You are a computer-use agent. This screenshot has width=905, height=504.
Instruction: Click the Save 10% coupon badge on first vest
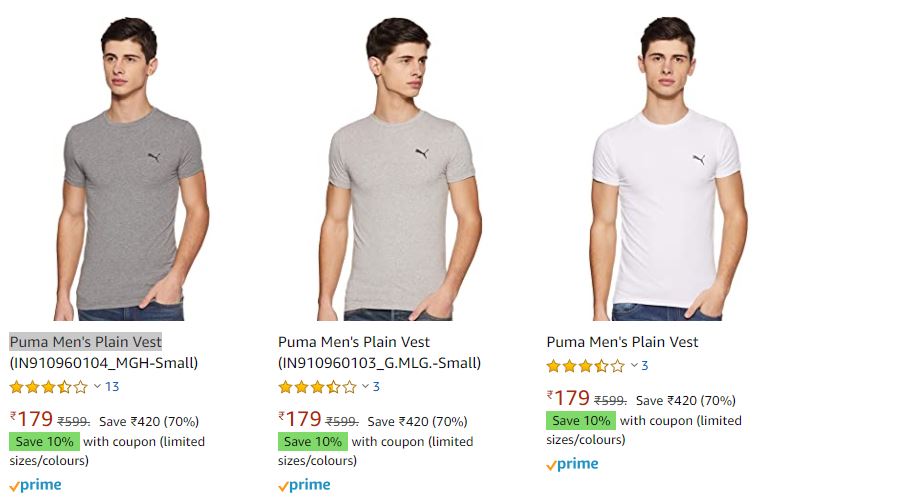click(x=44, y=442)
